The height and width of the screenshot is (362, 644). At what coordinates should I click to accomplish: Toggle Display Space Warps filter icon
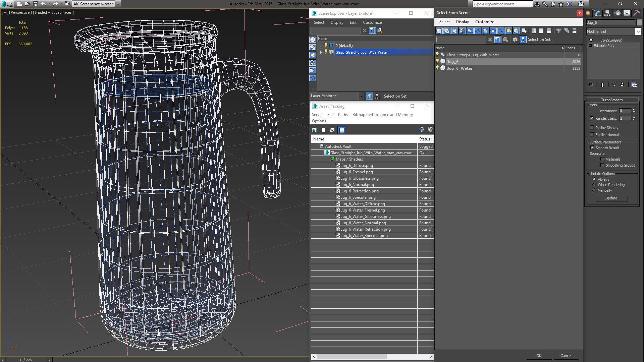pyautogui.click(x=478, y=31)
